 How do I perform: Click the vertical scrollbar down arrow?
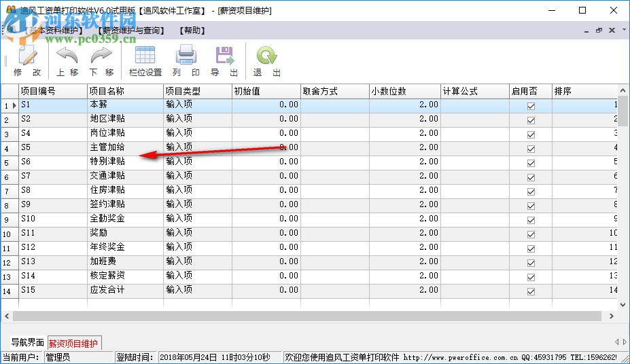pyautogui.click(x=623, y=305)
